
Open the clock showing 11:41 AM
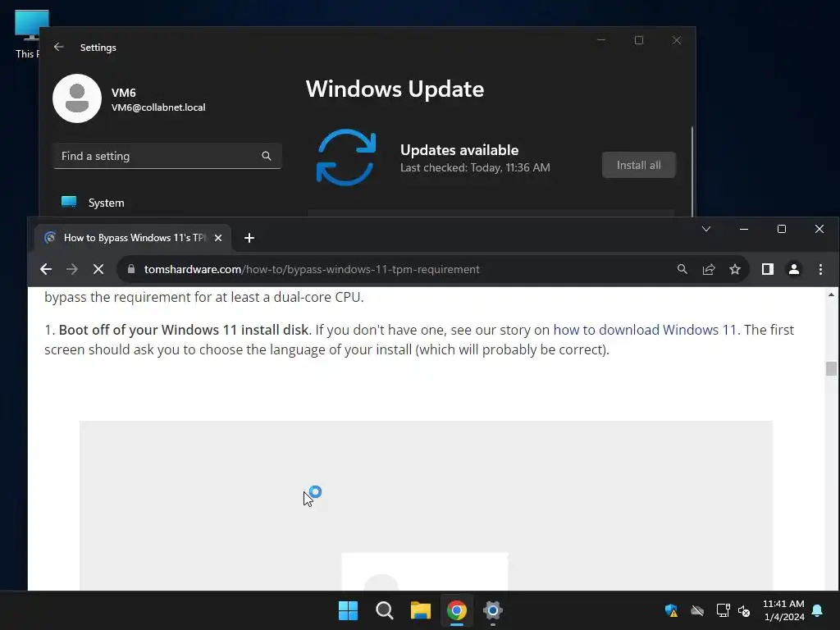pos(783,610)
